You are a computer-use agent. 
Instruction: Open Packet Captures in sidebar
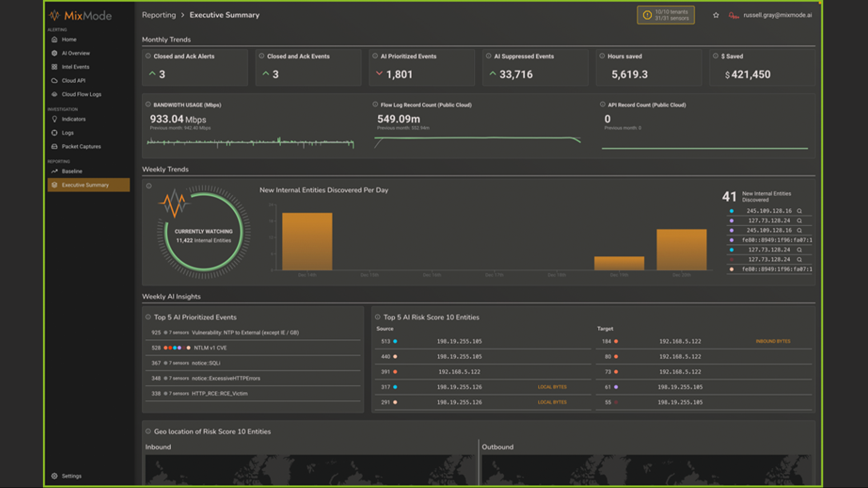point(81,146)
